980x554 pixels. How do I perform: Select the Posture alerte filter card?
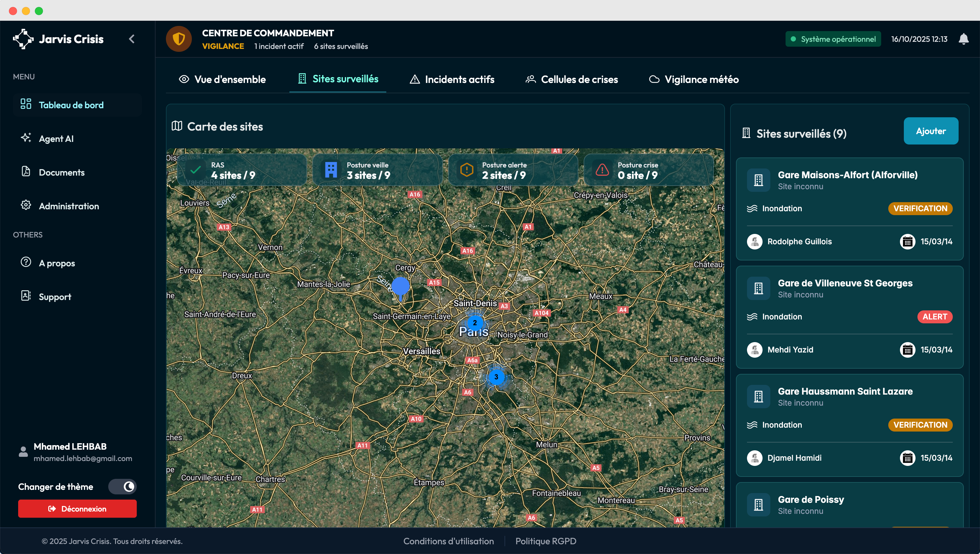[513, 170]
